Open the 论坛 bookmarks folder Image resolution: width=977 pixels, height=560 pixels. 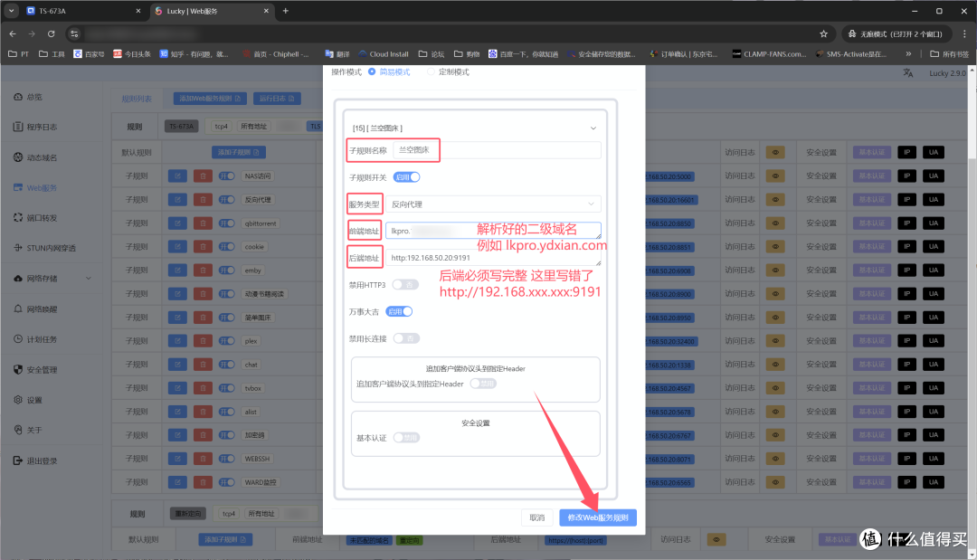432,54
